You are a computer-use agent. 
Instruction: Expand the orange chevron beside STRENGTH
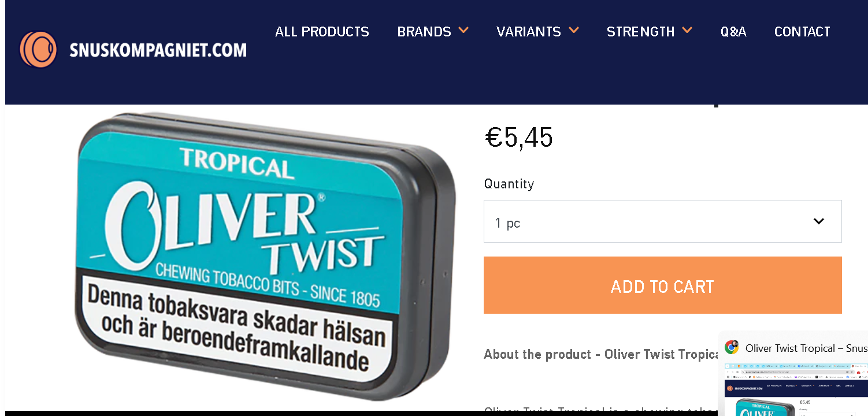[687, 30]
